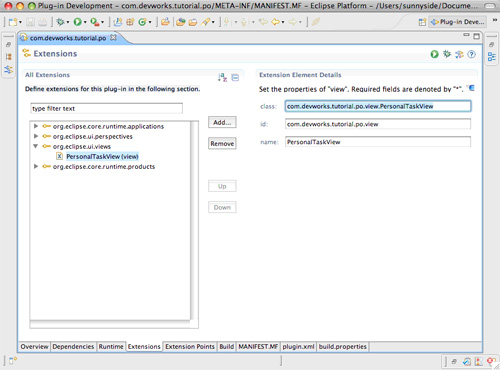Image resolution: width=500 pixels, height=370 pixels.
Task: Click the New Java Class green C icon
Action: pos(142,22)
